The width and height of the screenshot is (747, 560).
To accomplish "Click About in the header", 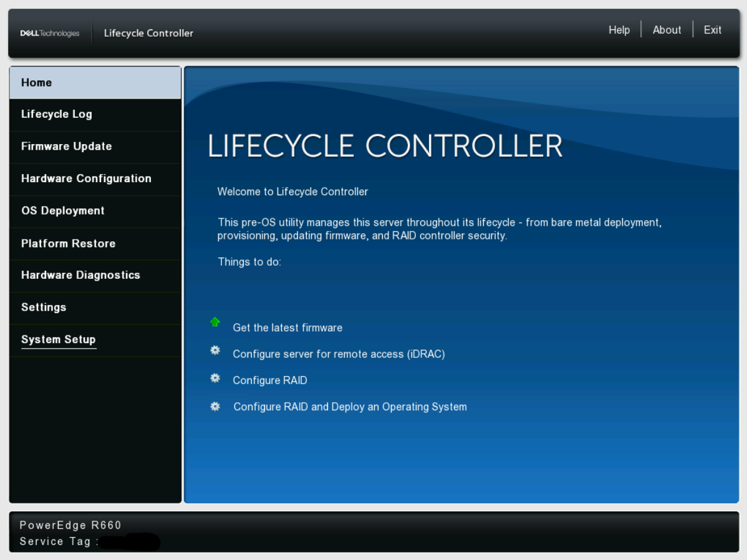I will [x=667, y=30].
